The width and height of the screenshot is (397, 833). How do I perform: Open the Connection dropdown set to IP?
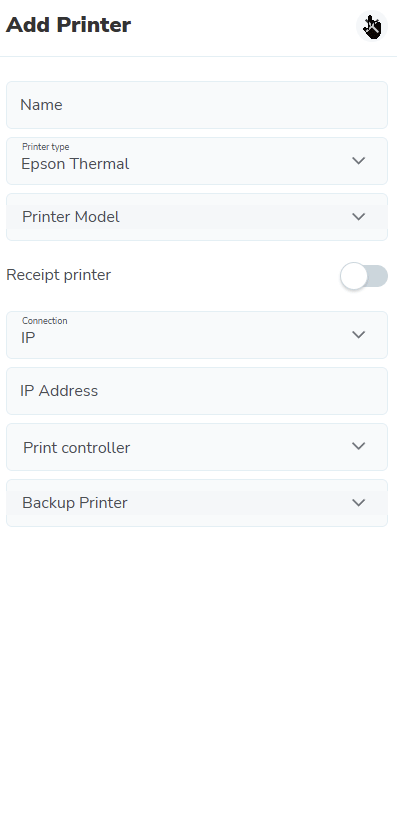click(x=197, y=335)
